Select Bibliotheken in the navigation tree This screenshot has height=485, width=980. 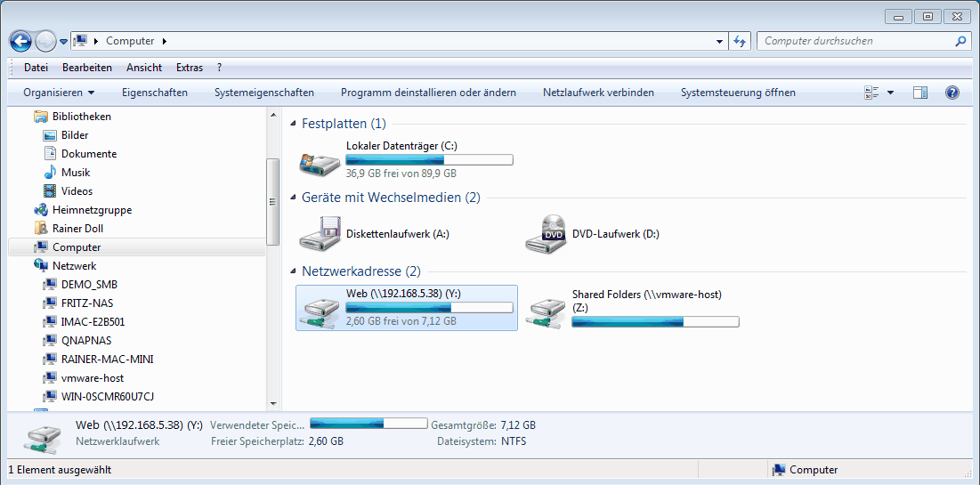click(81, 117)
